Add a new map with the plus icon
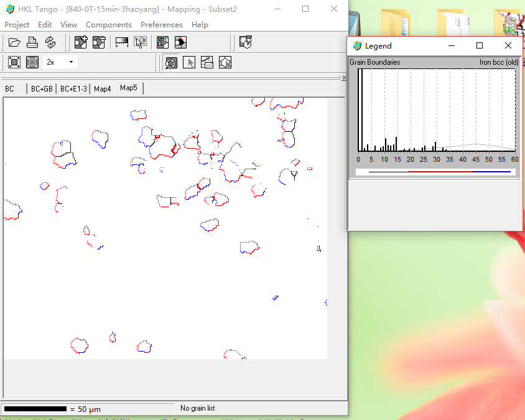The height and width of the screenshot is (420, 525). click(x=81, y=42)
